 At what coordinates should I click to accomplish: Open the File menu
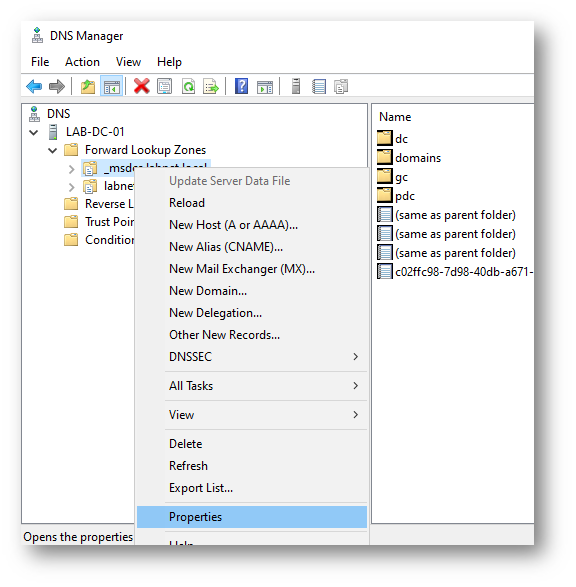coord(40,62)
